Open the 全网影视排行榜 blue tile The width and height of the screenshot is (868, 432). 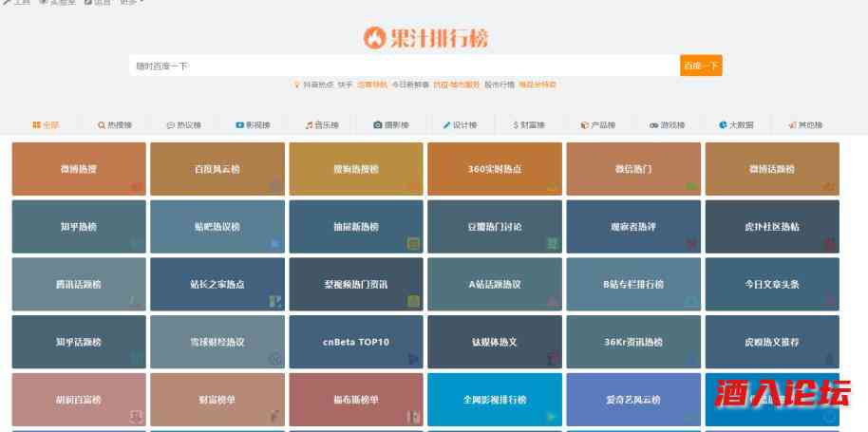click(x=495, y=400)
